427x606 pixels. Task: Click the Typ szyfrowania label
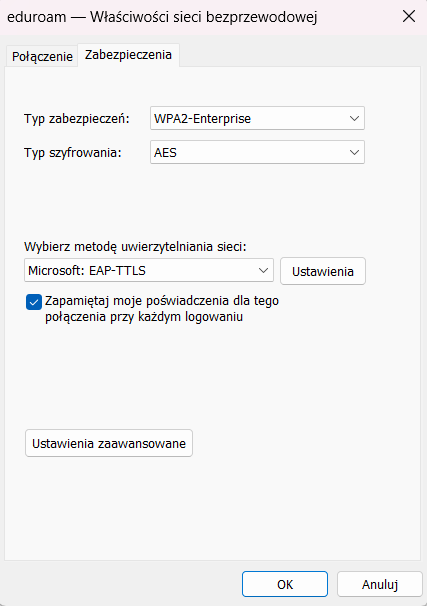(73, 153)
